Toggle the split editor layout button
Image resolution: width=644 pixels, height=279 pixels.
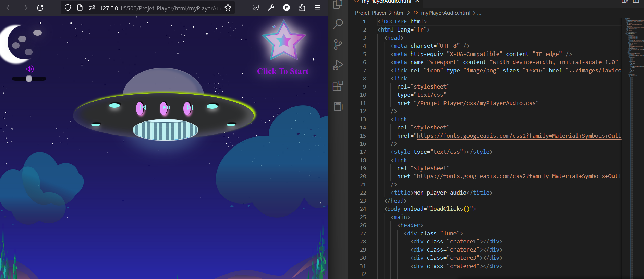click(x=636, y=2)
